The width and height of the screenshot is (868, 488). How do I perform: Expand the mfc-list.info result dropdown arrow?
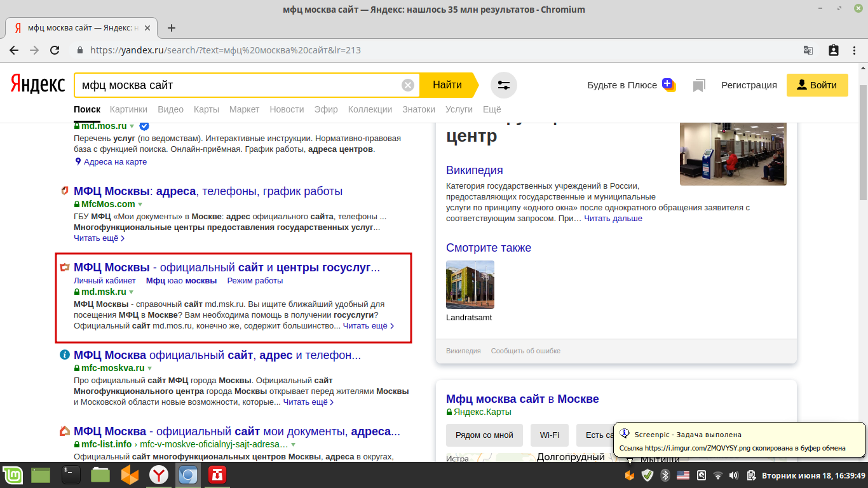294,445
